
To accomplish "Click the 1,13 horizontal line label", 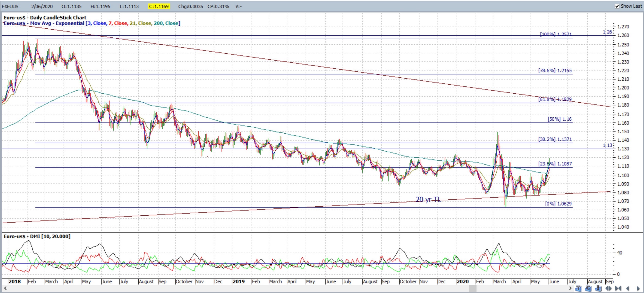I will tap(607, 145).
